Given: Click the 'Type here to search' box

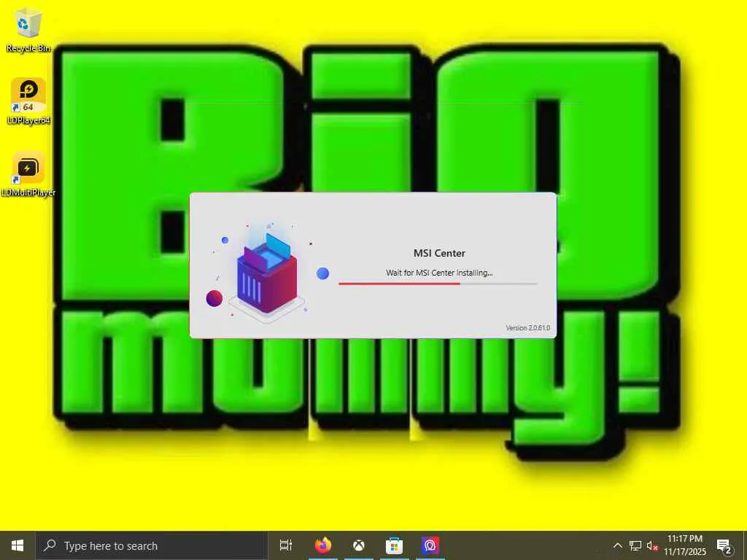Looking at the screenshot, I should (152, 545).
